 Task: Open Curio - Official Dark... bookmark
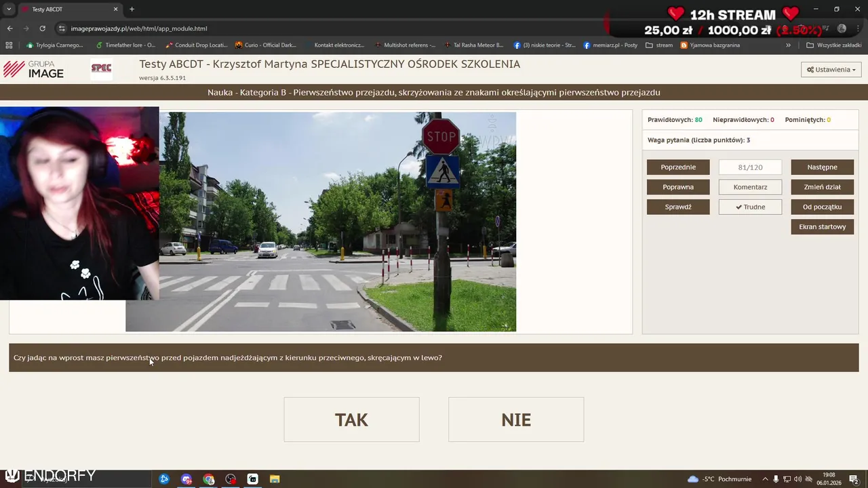(266, 45)
